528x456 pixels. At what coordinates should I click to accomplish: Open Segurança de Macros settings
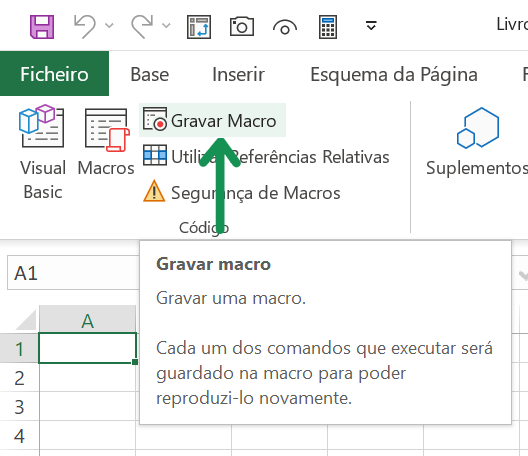click(x=241, y=193)
